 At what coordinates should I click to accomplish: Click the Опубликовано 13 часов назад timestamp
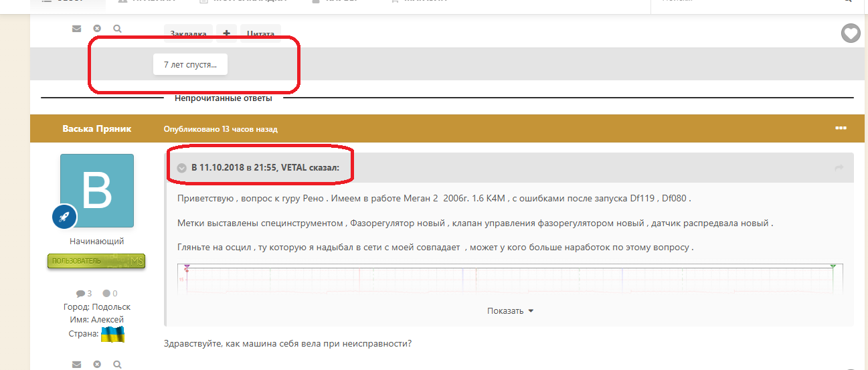click(x=220, y=129)
